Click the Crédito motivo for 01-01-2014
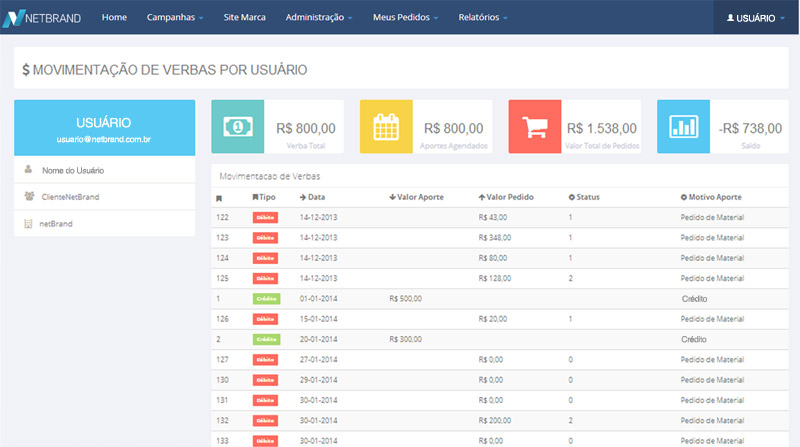This screenshot has height=447, width=800. (x=694, y=299)
